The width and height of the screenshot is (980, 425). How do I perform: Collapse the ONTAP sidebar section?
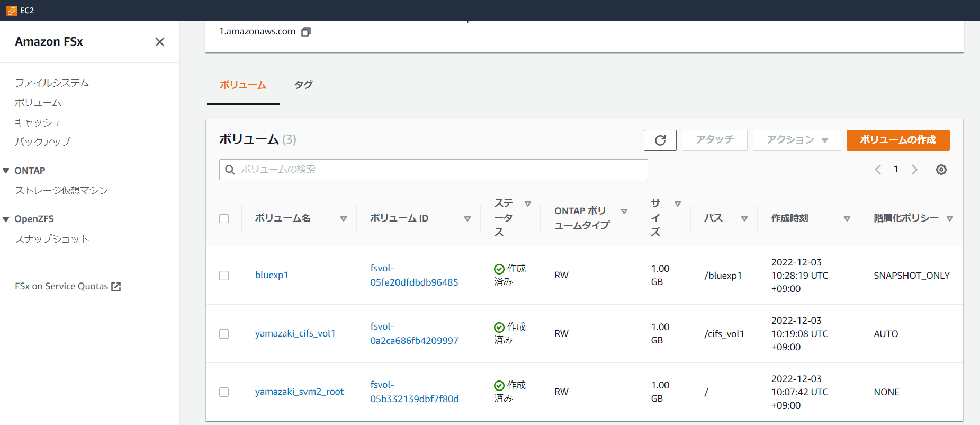click(x=6, y=171)
